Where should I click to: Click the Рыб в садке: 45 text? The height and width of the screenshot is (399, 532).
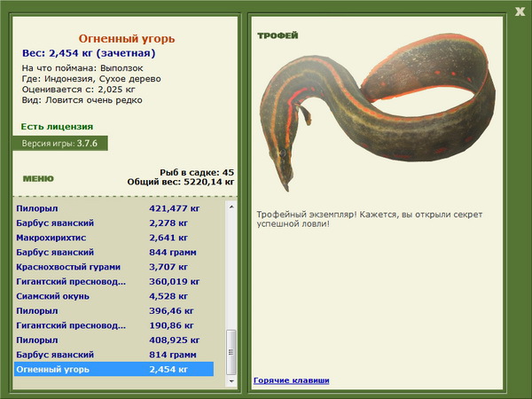pos(197,172)
